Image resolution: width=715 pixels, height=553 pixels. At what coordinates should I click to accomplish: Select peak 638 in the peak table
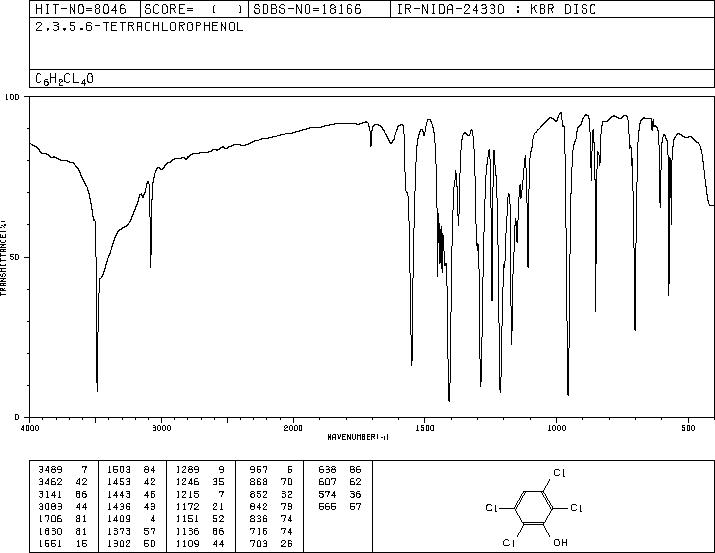327,470
